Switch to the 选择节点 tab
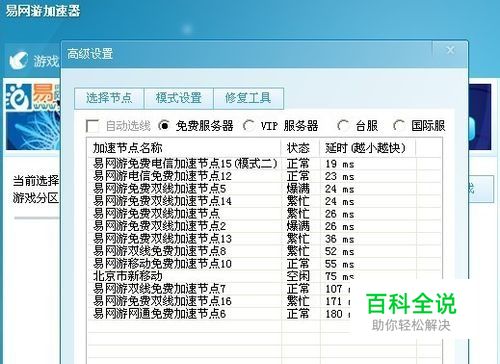Viewport: 500px width, 364px height. pos(109,98)
